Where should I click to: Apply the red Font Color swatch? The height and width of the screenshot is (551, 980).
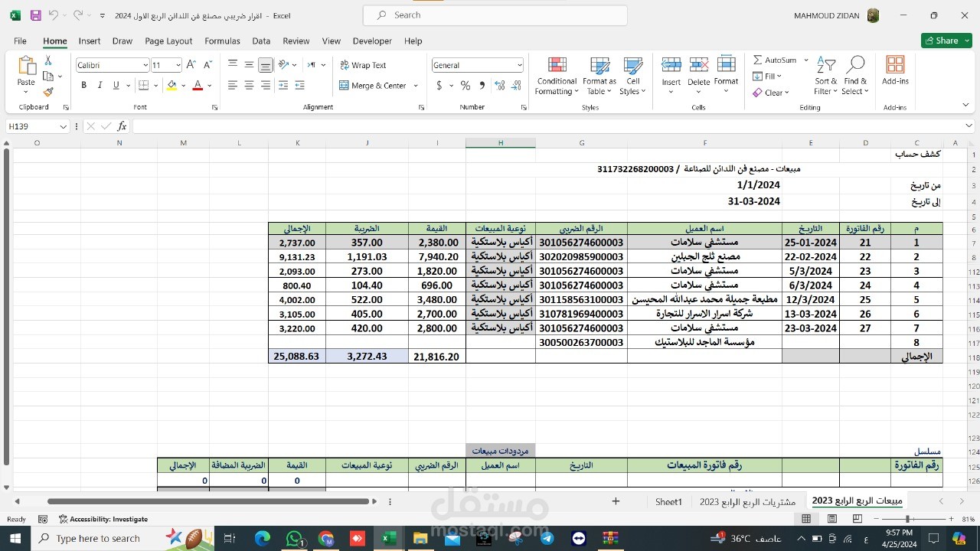point(198,86)
